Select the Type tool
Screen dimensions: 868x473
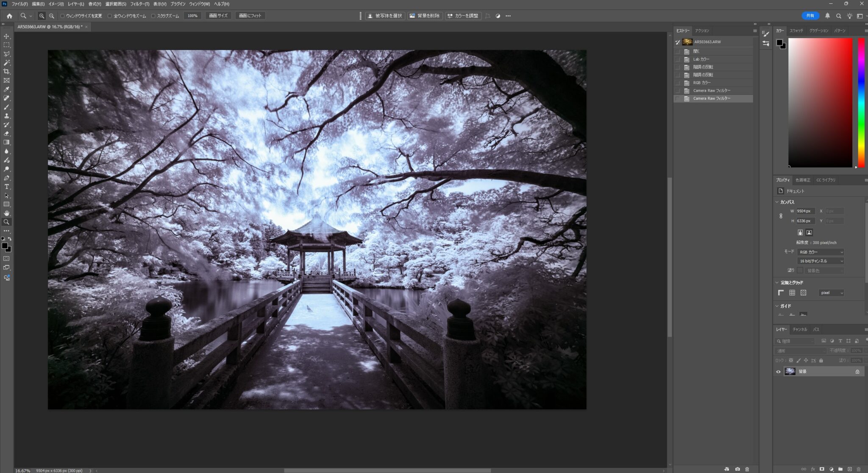(x=6, y=187)
